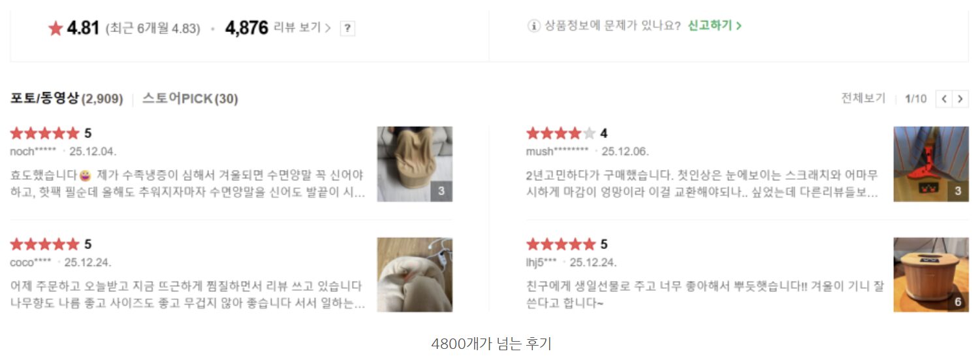980x362 pixels.
Task: Open noch***** review photo thumbnail
Action: point(415,164)
